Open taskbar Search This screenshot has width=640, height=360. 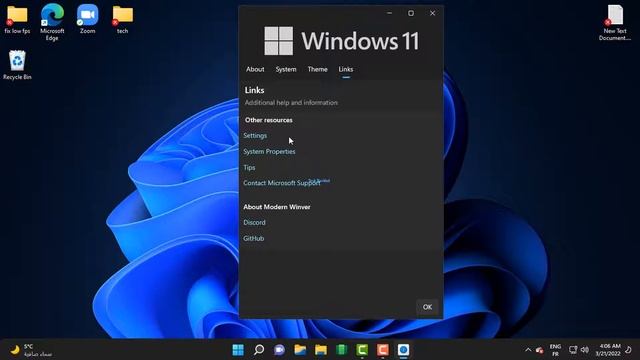coord(259,350)
